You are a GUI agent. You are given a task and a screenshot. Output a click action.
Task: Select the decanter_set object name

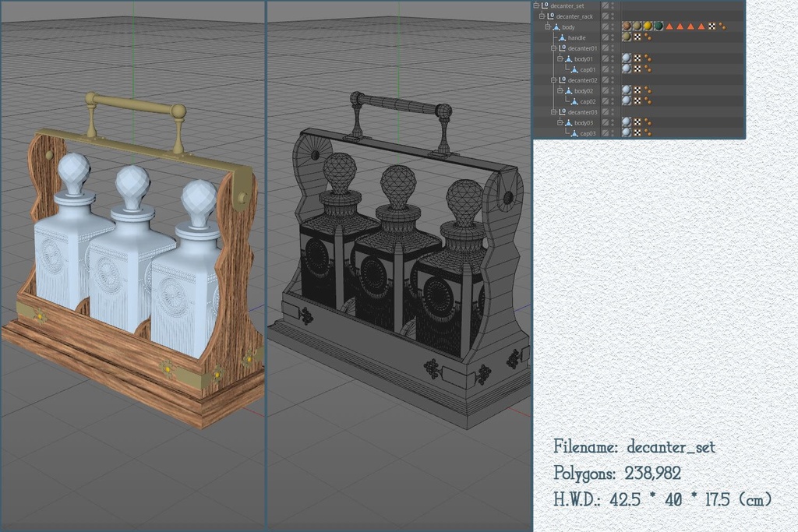point(567,6)
